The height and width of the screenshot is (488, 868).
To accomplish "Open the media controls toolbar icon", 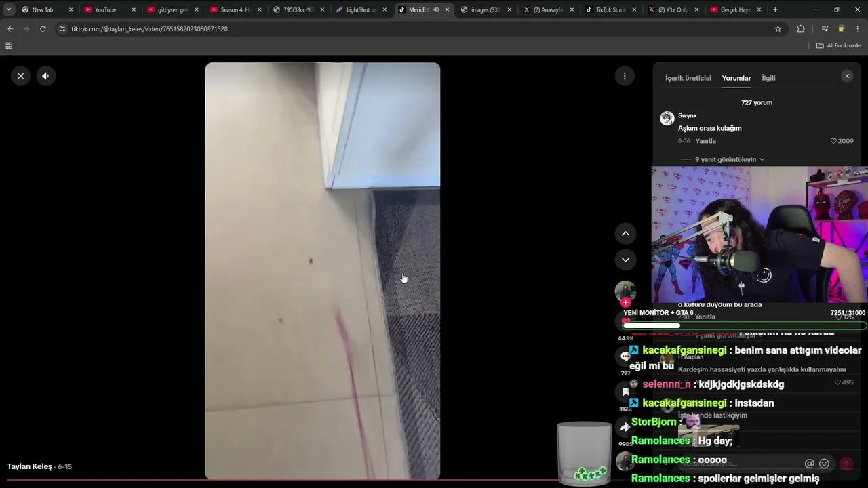I will 825,29.
